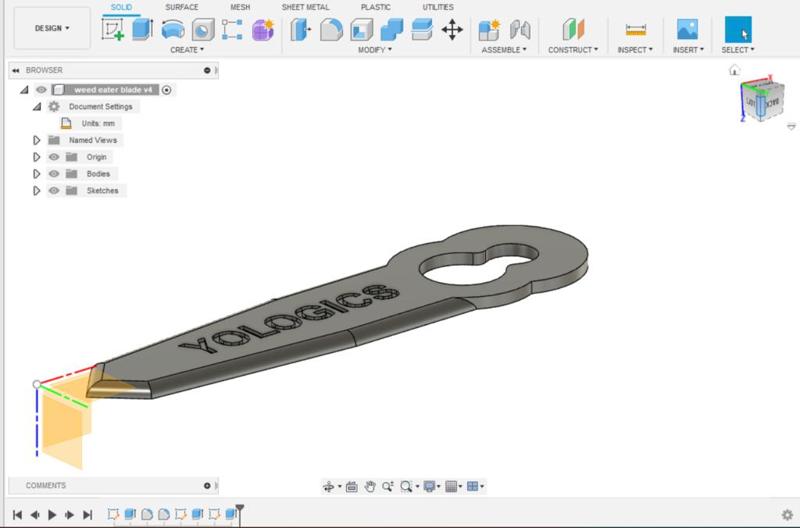Viewport: 800px width, 528px height.
Task: Play the timeline
Action: 52,515
